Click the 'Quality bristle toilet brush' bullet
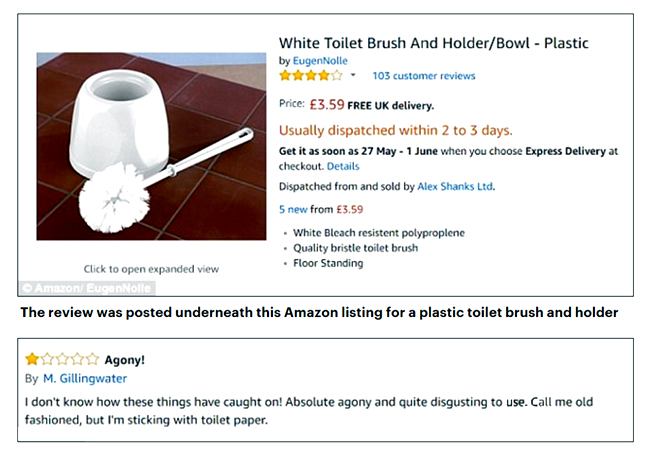Image resolution: width=648 pixels, height=464 pixels. pyautogui.click(x=355, y=248)
